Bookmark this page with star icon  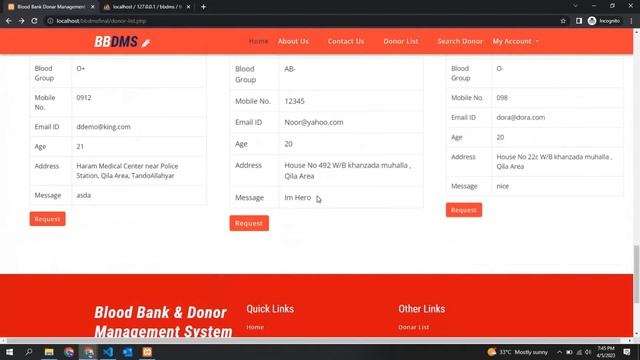563,21
